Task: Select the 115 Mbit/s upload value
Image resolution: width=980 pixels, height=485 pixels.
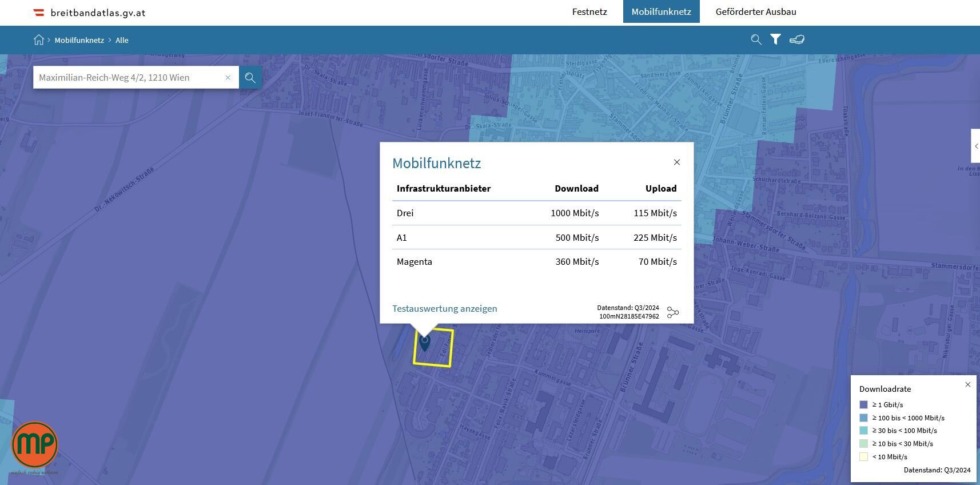Action: tap(655, 213)
